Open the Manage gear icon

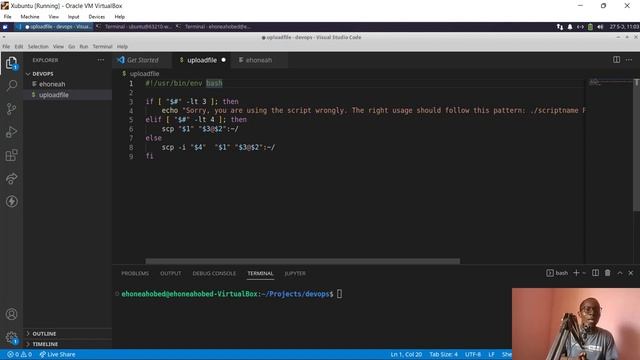(x=11, y=337)
